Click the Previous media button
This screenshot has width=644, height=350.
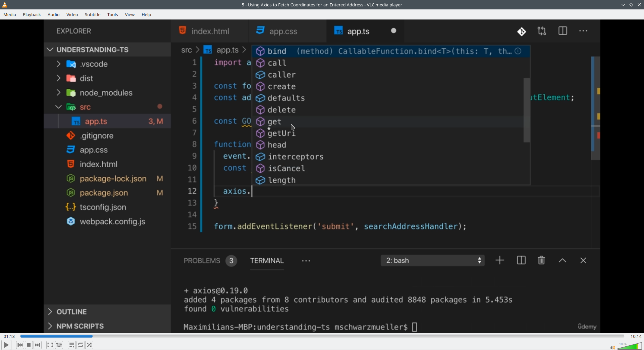pos(20,345)
